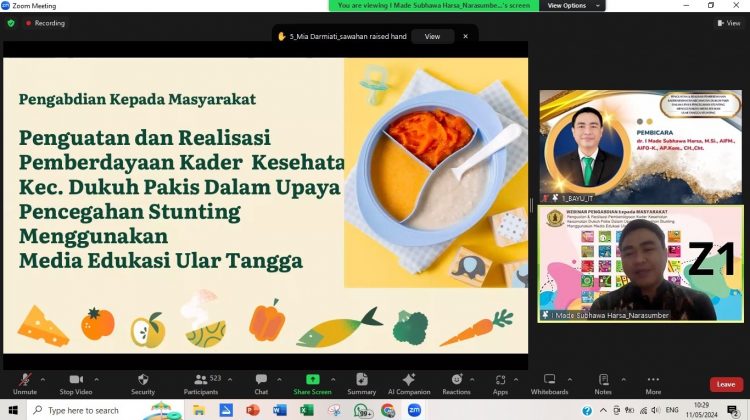Unmute the microphone
This screenshot has height=420, width=750.
pos(24,383)
